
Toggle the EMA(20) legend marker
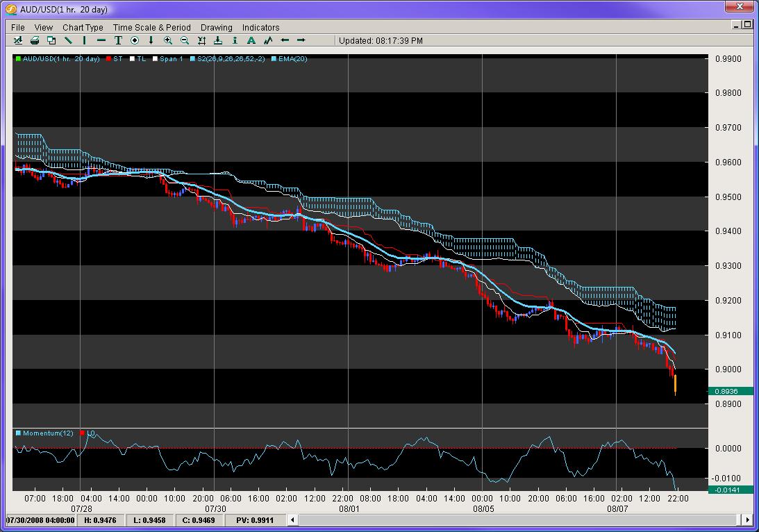274,59
